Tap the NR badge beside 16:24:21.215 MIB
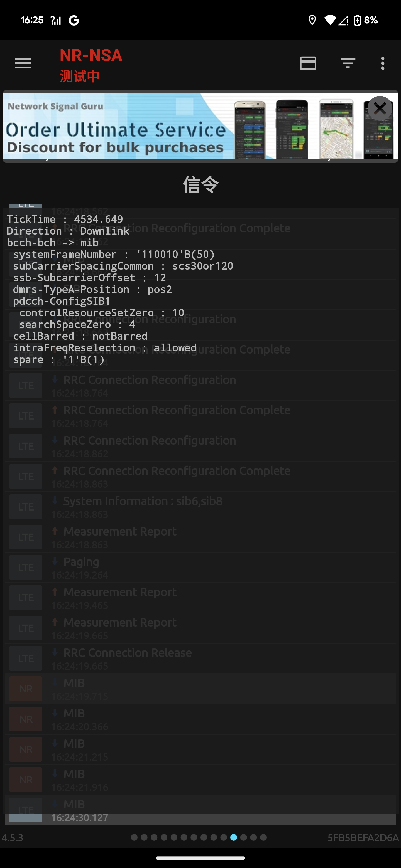Viewport: 401px width, 868px height. pyautogui.click(x=26, y=749)
